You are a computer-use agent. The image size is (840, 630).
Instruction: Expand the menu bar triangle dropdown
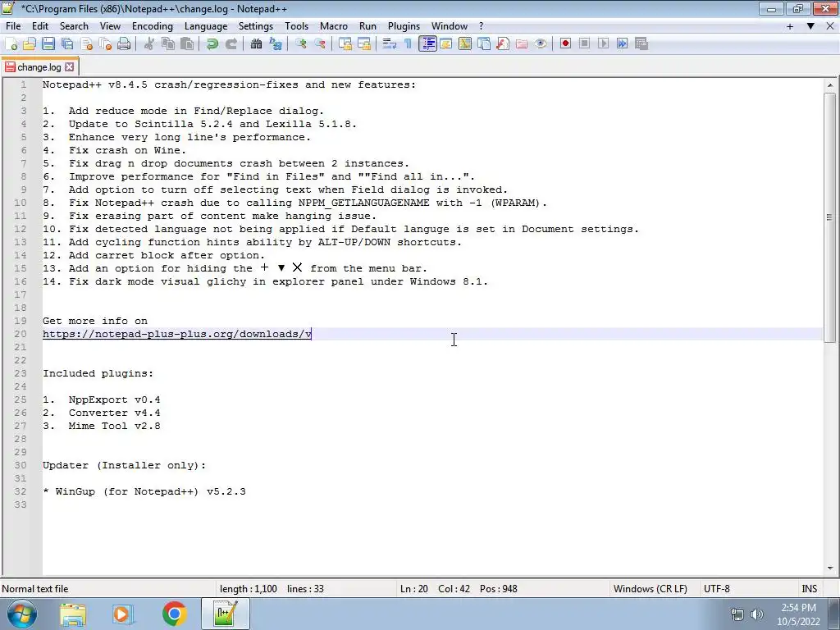(x=810, y=26)
